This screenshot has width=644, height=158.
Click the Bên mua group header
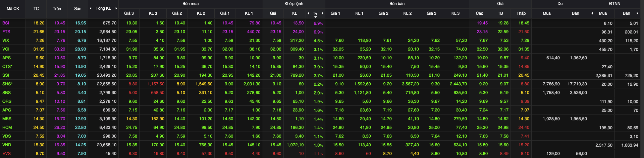(191, 4)
